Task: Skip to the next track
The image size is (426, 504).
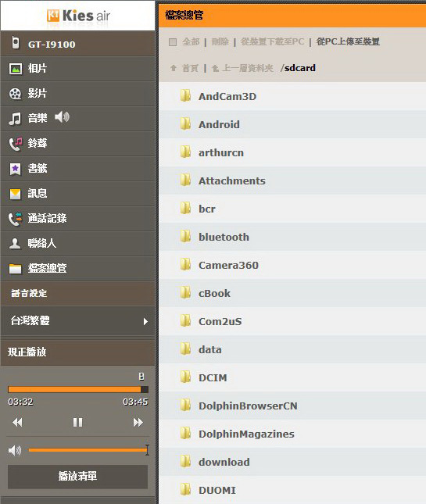Action: click(x=138, y=422)
